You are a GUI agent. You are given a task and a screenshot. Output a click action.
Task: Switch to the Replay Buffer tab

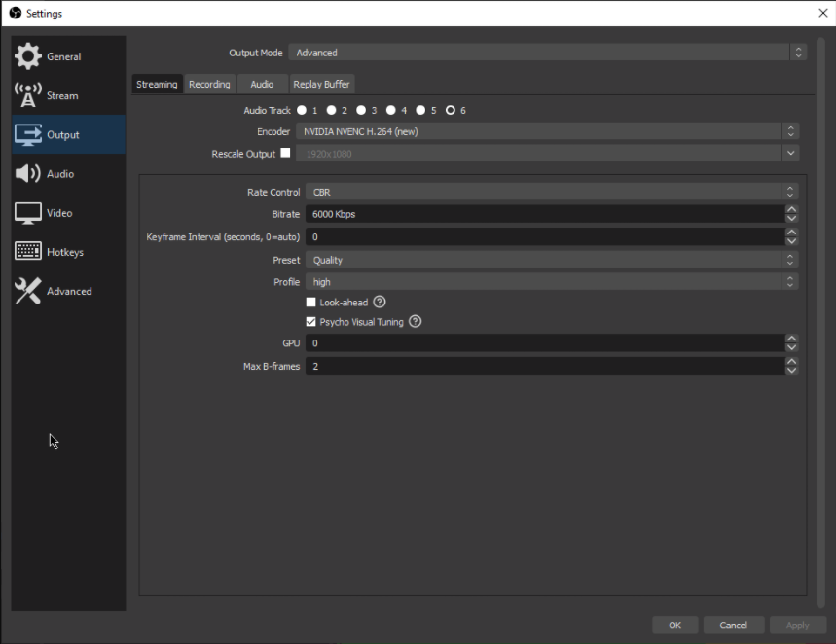tap(321, 85)
